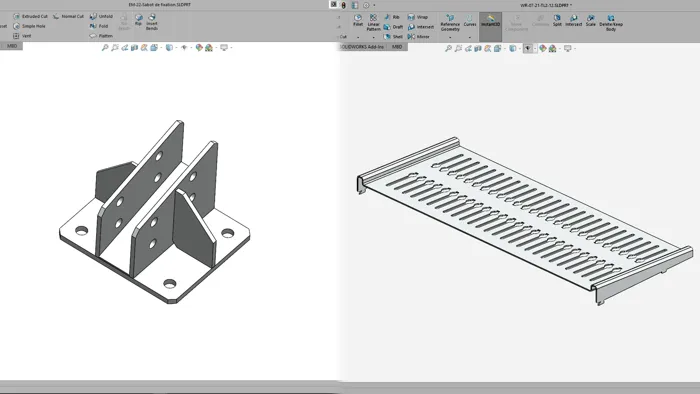This screenshot has height=394, width=700.
Task: Toggle Section View in the Sabot de fixation window
Action: tap(134, 47)
